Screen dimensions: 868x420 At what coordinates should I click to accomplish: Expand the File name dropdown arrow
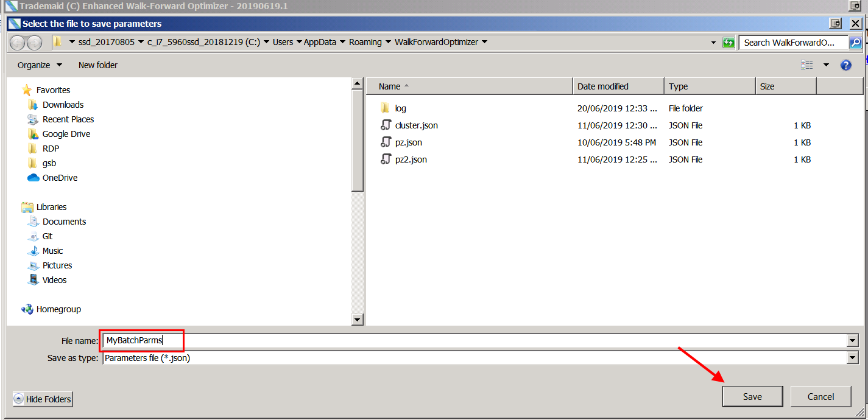[852, 341]
